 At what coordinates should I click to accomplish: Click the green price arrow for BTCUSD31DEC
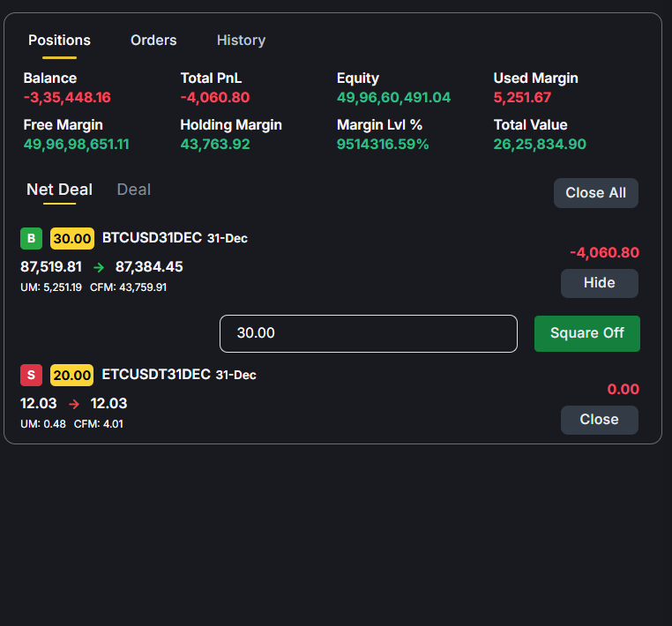click(98, 267)
